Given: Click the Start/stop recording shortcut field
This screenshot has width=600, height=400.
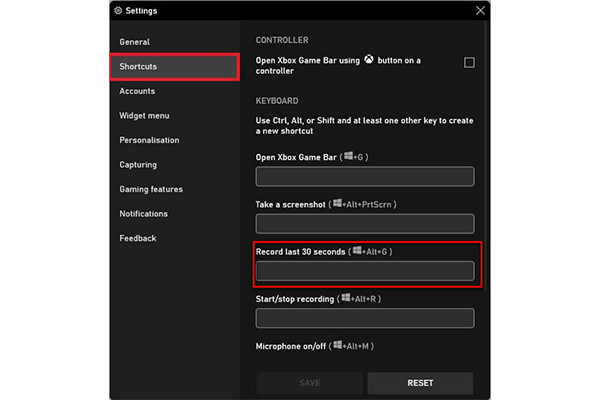Looking at the screenshot, I should (x=365, y=318).
